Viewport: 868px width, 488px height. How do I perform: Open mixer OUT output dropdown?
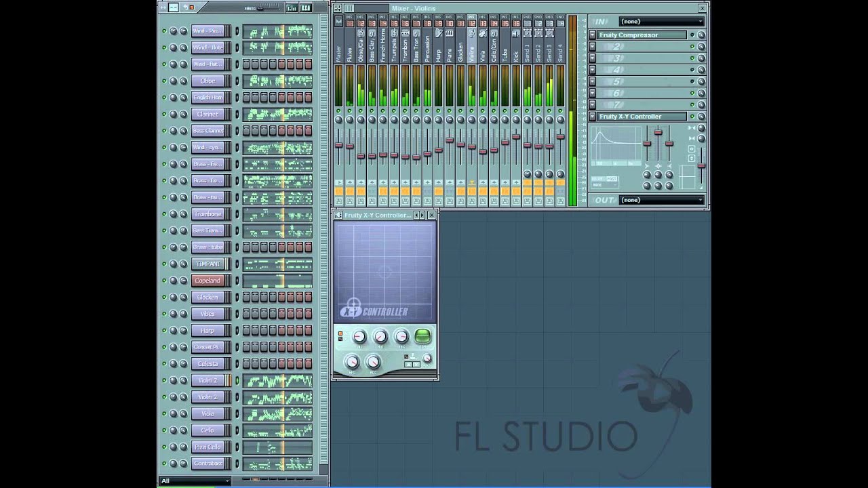pos(662,200)
